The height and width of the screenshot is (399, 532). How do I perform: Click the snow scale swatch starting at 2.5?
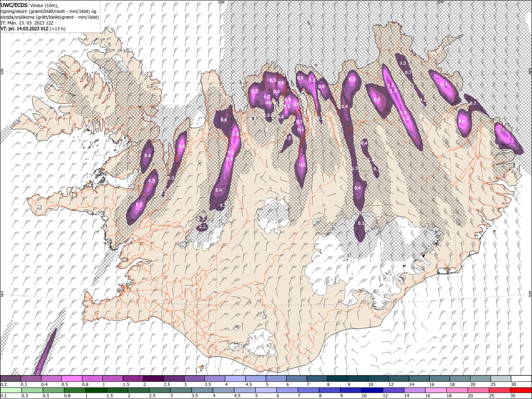[x=174, y=379]
